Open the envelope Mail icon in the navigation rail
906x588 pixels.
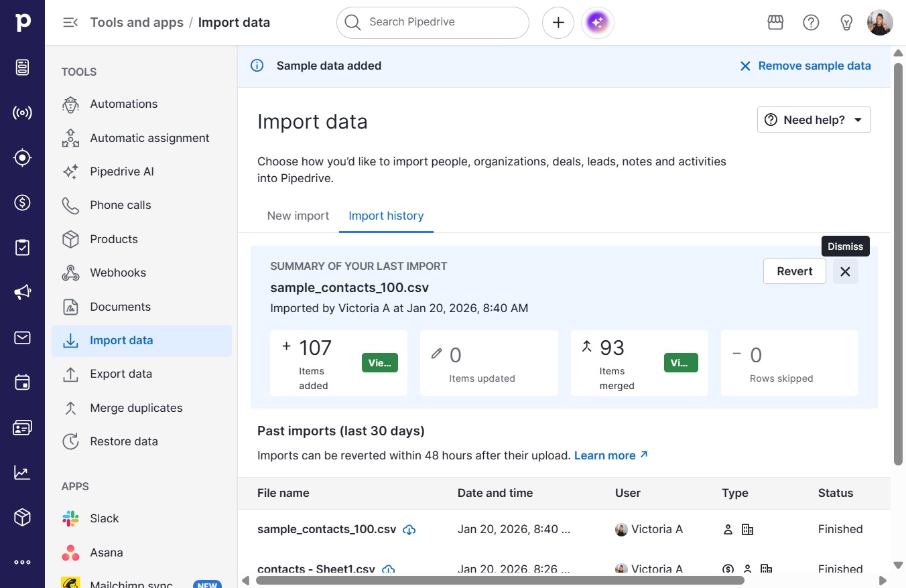pos(22,338)
